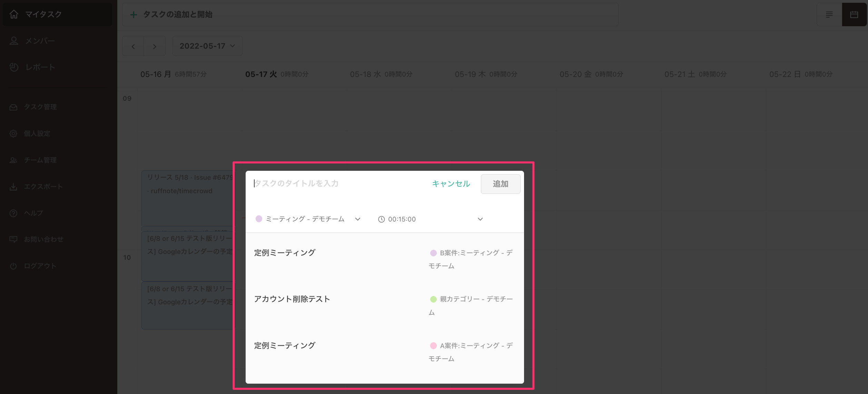Select the マイタスク home icon
This screenshot has height=394, width=868.
pos(14,14)
